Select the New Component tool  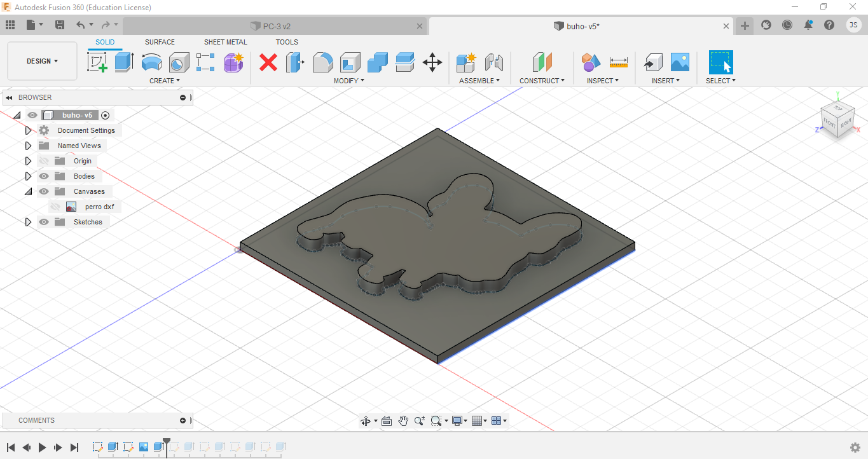pos(466,62)
